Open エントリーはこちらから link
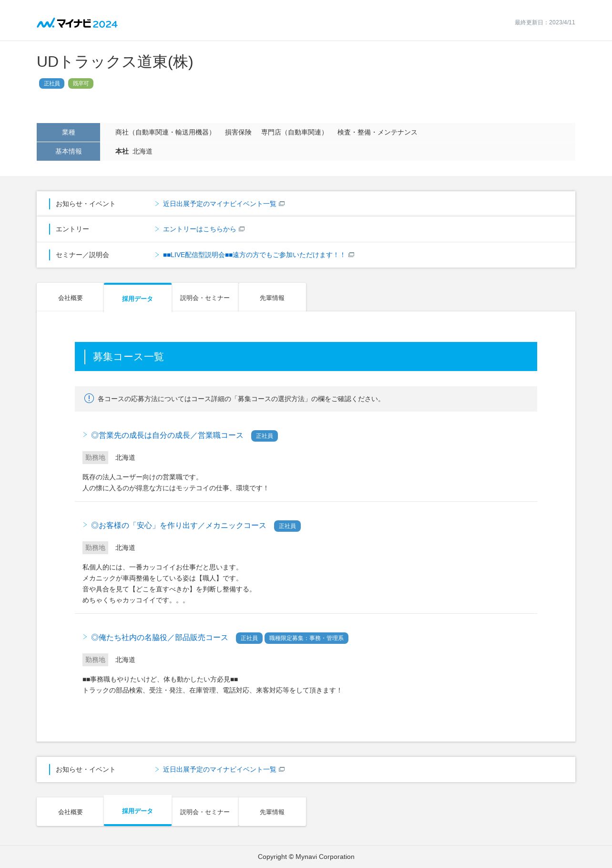612x868 pixels. [199, 229]
